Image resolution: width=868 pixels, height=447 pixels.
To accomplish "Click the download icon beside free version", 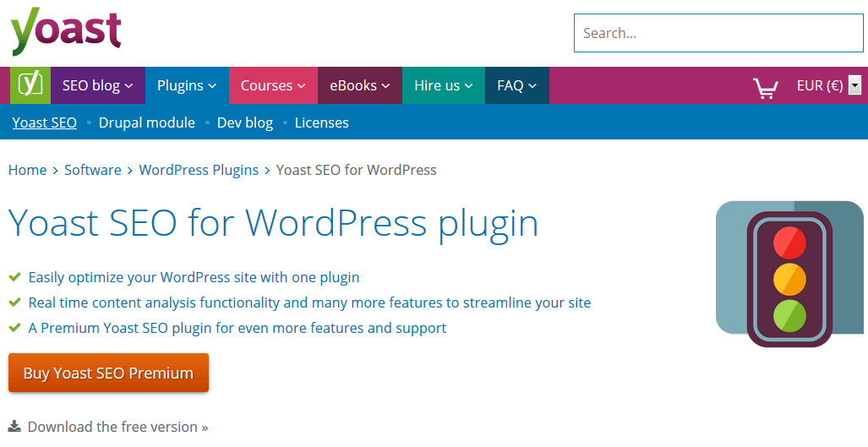I will click(x=15, y=427).
